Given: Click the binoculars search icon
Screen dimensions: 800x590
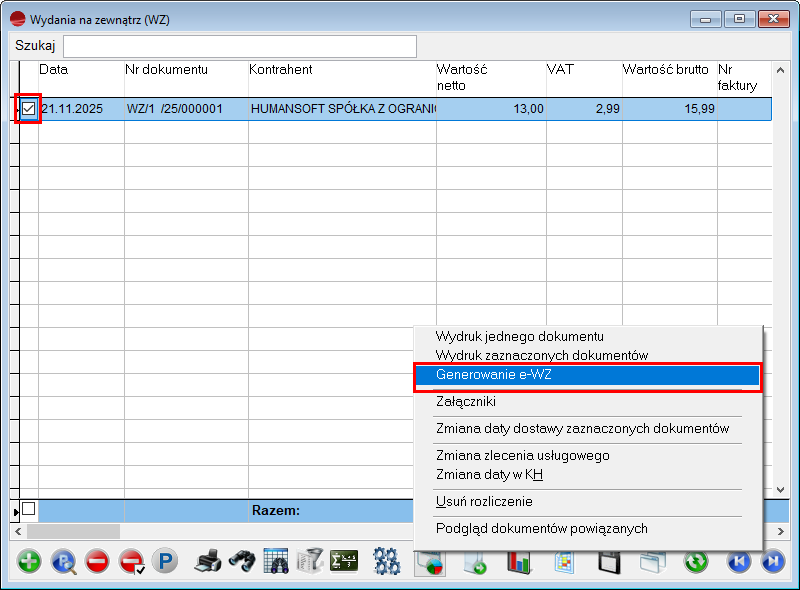Looking at the screenshot, I should tap(241, 561).
